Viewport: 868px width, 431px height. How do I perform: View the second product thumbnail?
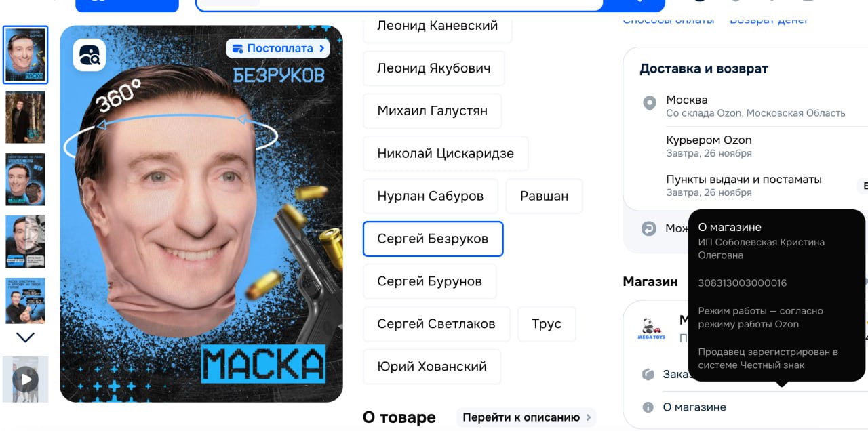[x=26, y=117]
